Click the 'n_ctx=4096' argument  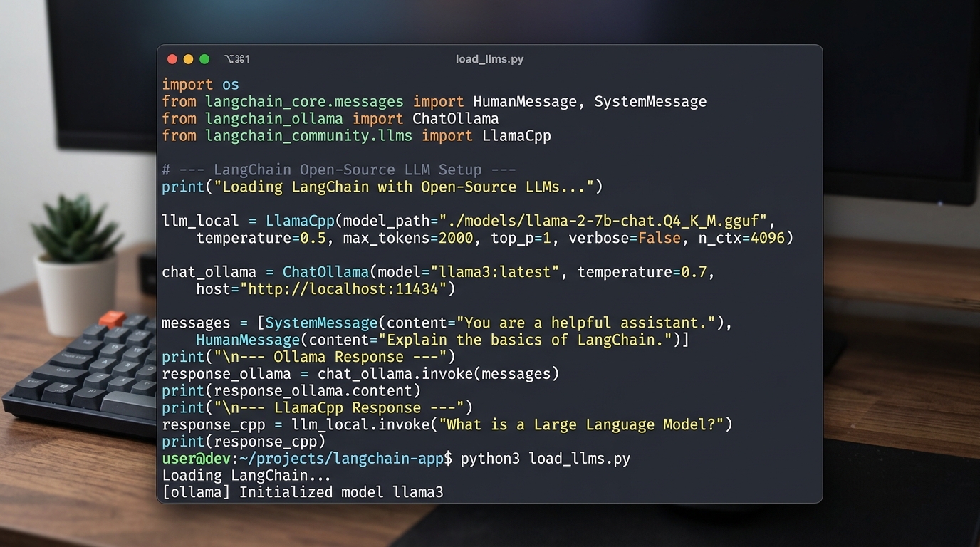coord(741,238)
